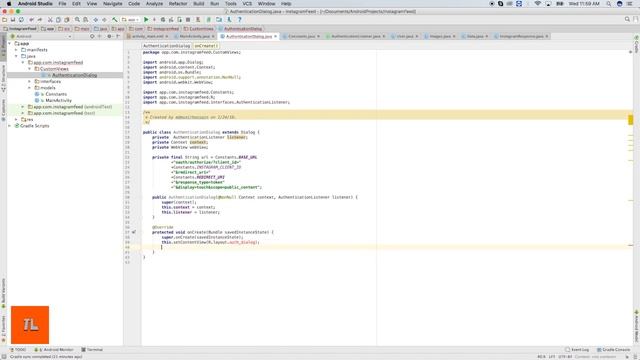Open the Android project view dropdown
Viewport: 640px width, 360px height.
point(41,36)
